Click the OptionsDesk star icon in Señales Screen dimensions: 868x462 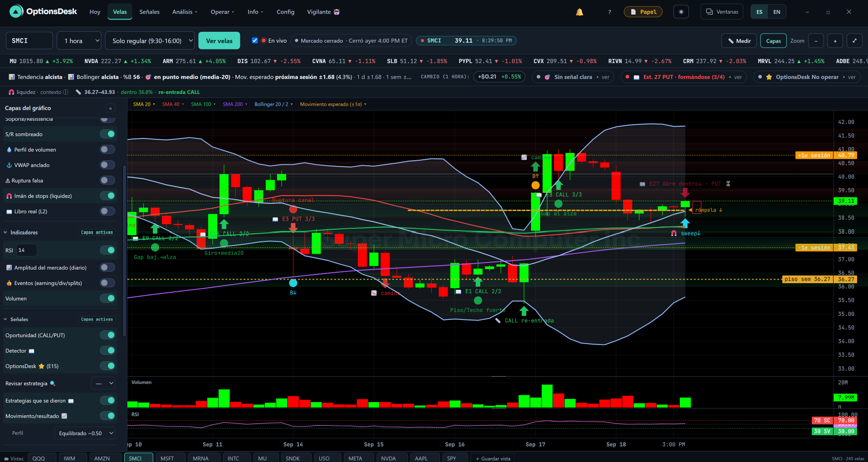41,366
